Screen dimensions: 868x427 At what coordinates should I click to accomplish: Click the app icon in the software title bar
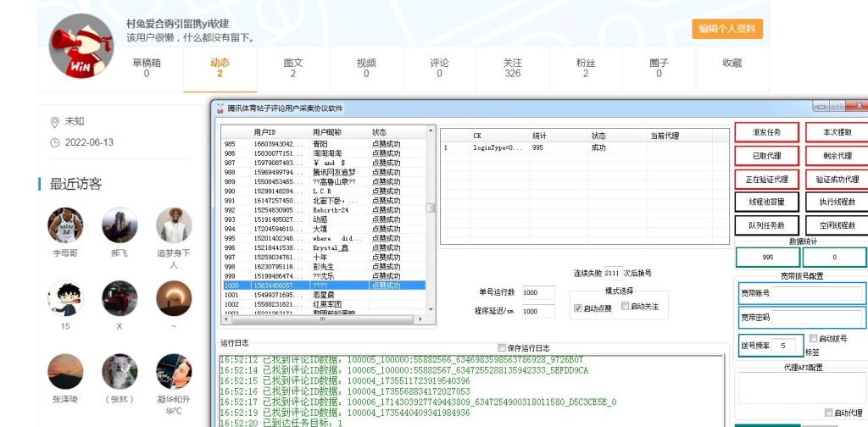pyautogui.click(x=220, y=108)
